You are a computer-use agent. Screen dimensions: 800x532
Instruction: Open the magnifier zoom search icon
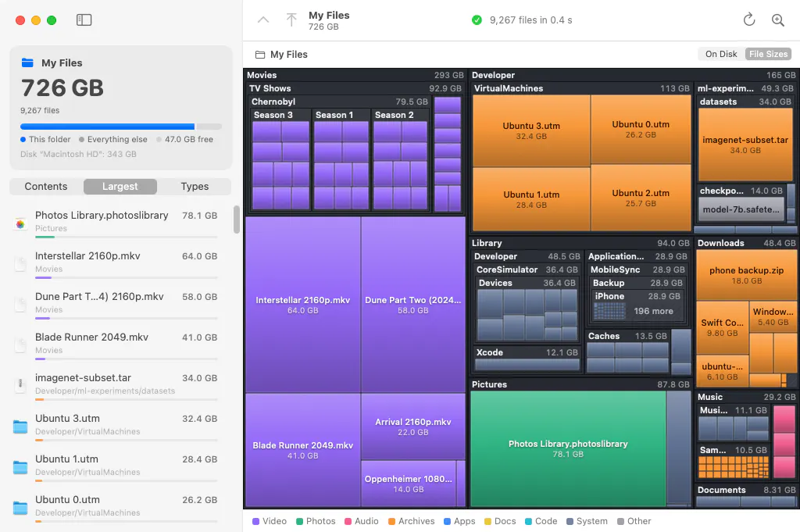pos(777,20)
